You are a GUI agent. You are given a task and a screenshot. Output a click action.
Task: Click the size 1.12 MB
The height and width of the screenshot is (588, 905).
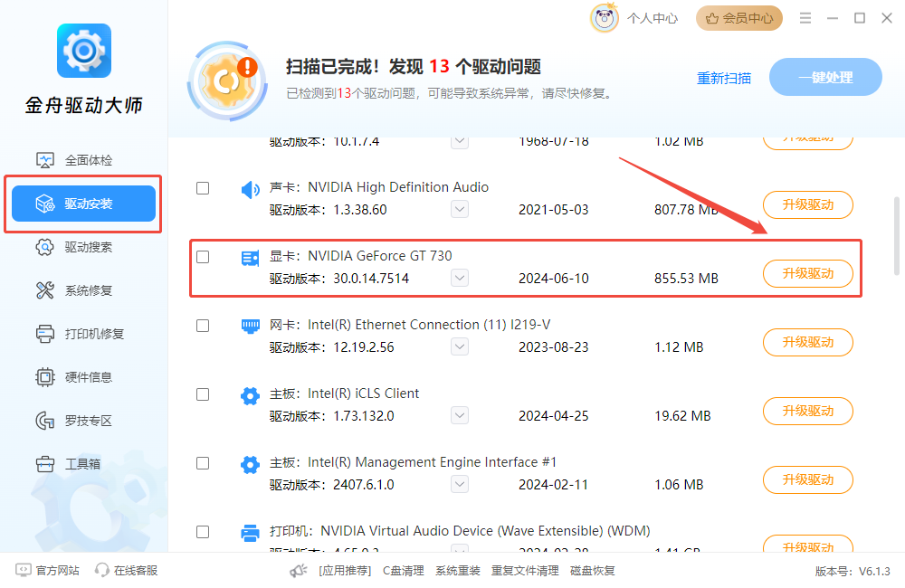679,346
